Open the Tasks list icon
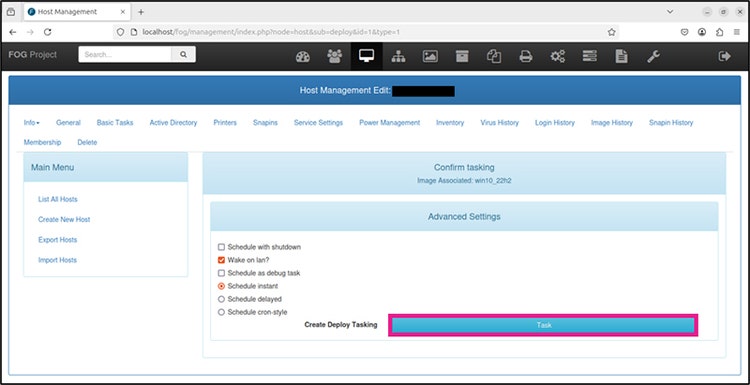 pyautogui.click(x=589, y=56)
